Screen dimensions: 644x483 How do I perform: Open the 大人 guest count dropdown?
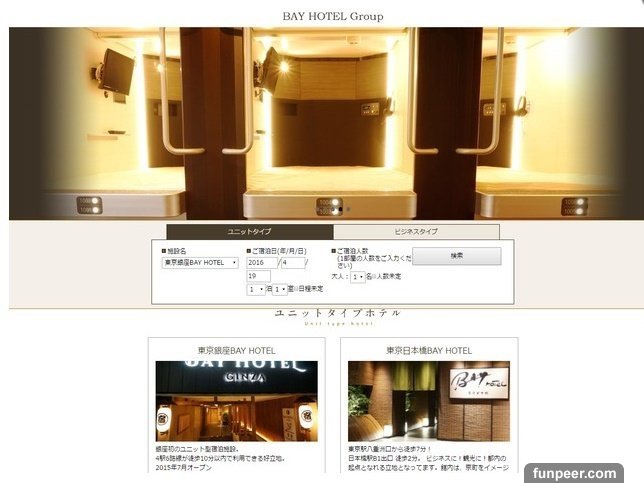click(358, 276)
